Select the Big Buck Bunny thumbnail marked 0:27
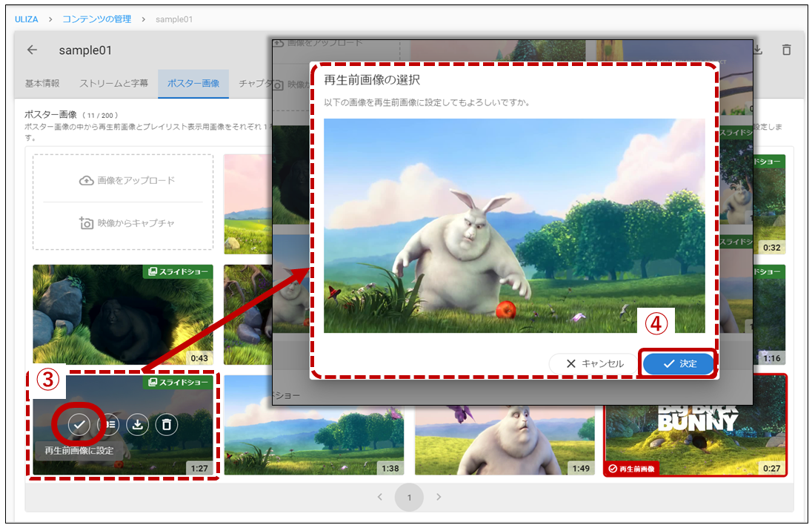Screen dimensions: 812x525 click(x=696, y=440)
